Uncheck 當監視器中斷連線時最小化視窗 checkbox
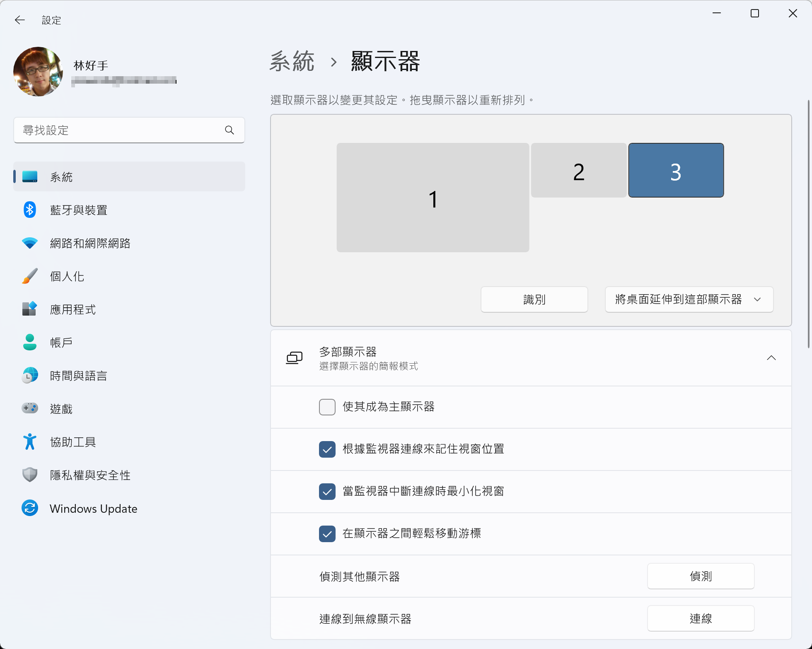Image resolution: width=812 pixels, height=649 pixels. pyautogui.click(x=327, y=492)
